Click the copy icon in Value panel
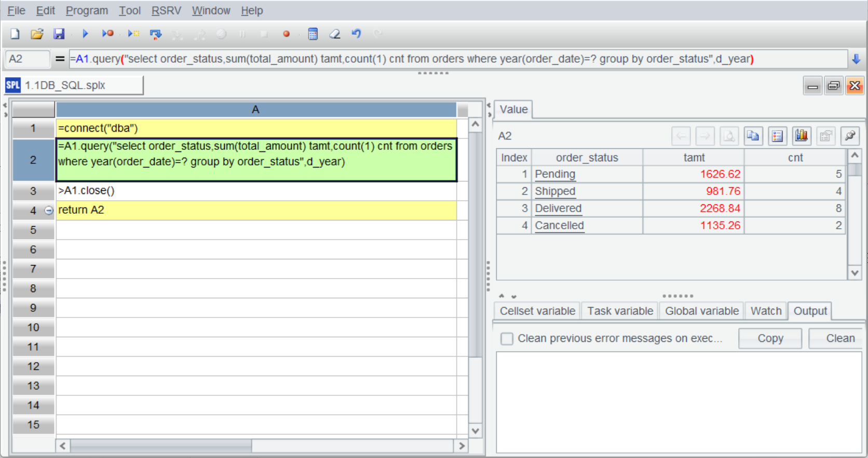The image size is (868, 458). coord(753,136)
